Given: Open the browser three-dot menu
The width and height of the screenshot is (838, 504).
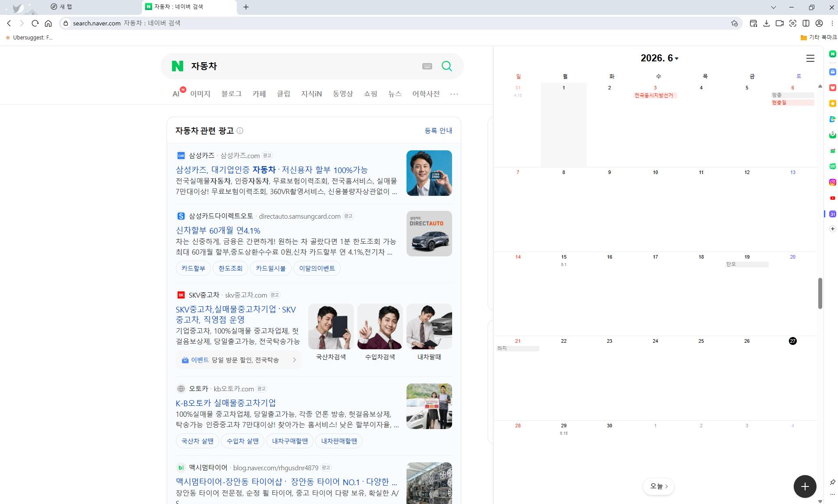Looking at the screenshot, I should (x=832, y=23).
